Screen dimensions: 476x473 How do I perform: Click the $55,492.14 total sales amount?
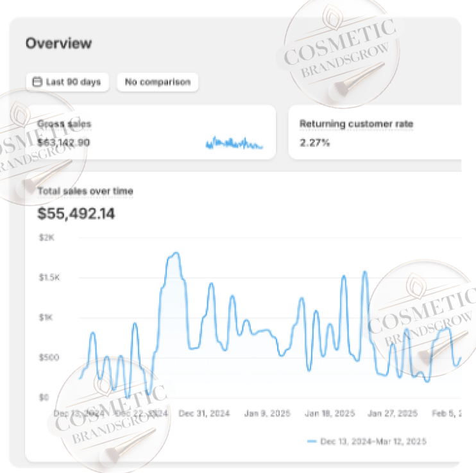76,214
